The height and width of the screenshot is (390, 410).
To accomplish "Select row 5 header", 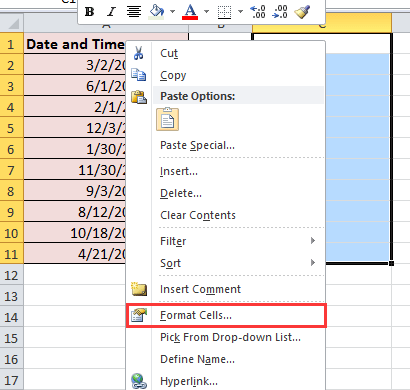I will click(12, 128).
